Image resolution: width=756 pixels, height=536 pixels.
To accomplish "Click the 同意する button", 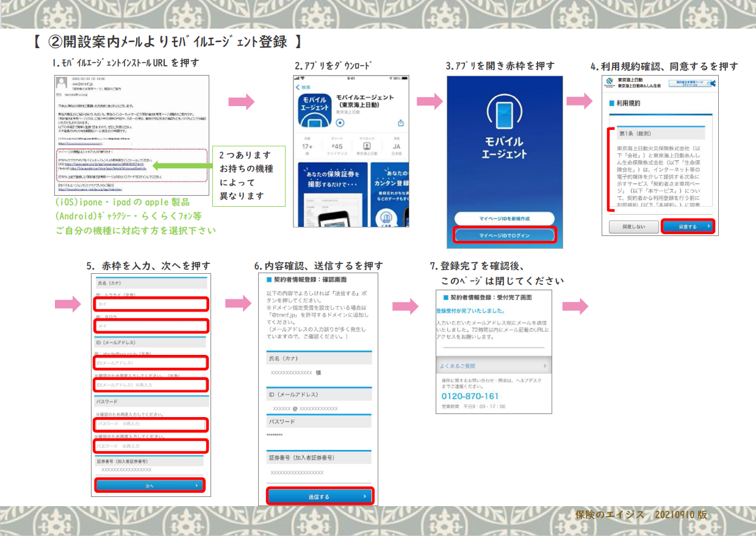I will pos(688,226).
